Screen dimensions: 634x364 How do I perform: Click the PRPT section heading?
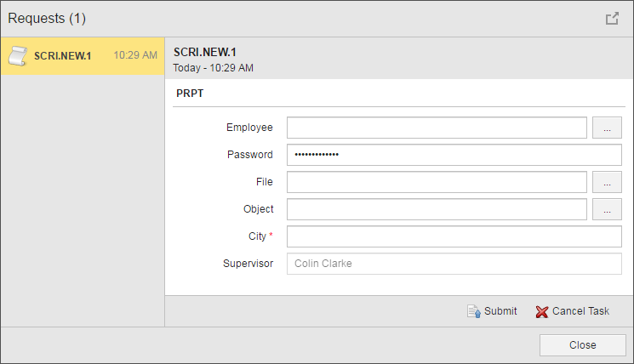coord(189,94)
